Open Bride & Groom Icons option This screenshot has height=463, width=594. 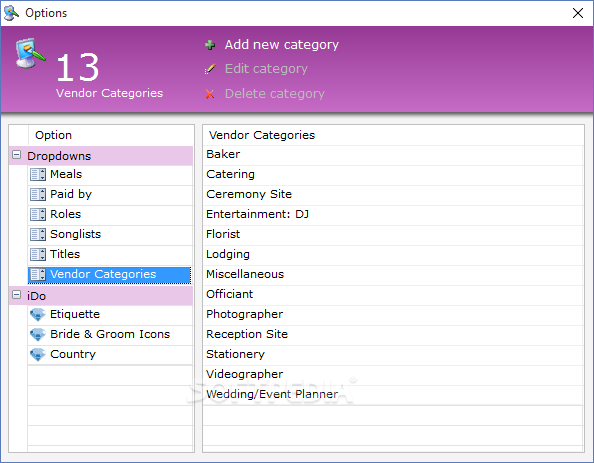pyautogui.click(x=110, y=335)
